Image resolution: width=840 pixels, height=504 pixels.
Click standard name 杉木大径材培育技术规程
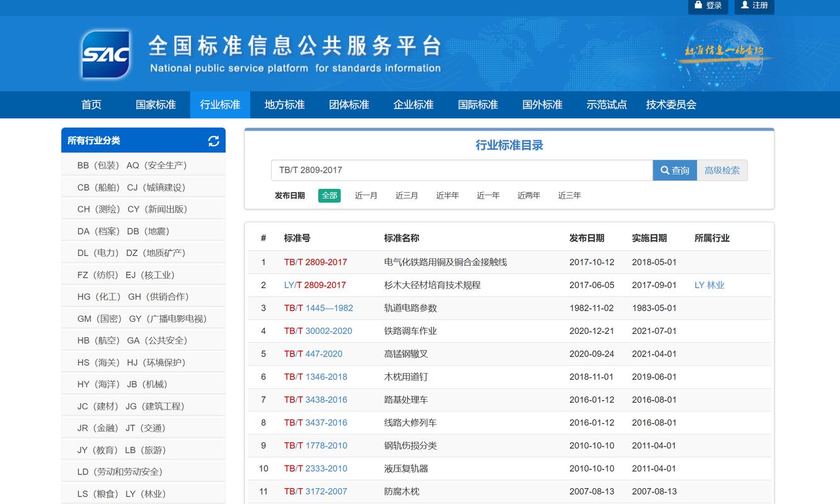click(432, 285)
